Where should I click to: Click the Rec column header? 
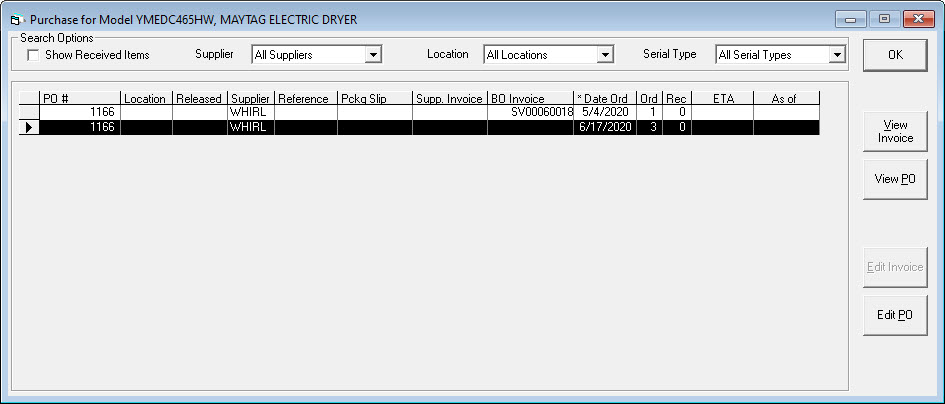click(x=676, y=98)
